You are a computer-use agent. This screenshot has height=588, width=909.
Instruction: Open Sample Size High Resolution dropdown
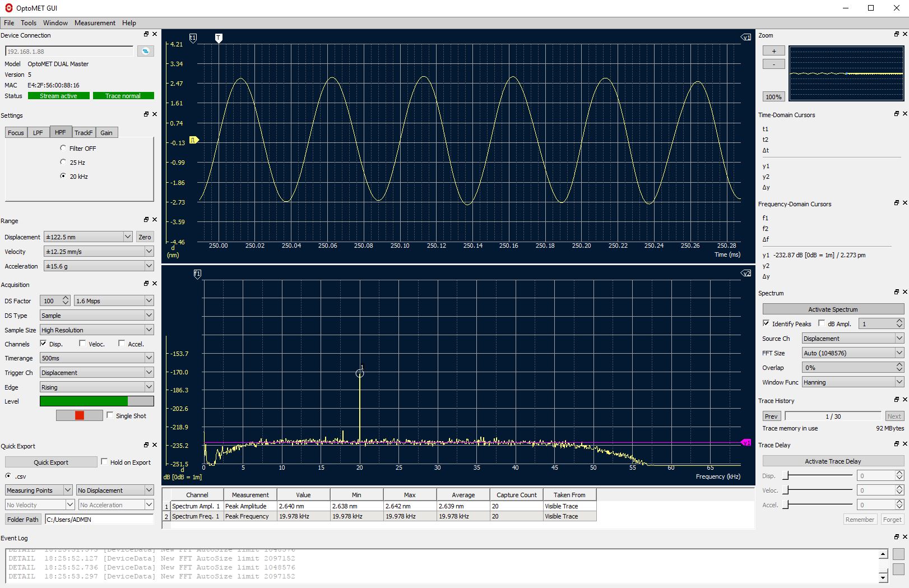[x=96, y=330]
